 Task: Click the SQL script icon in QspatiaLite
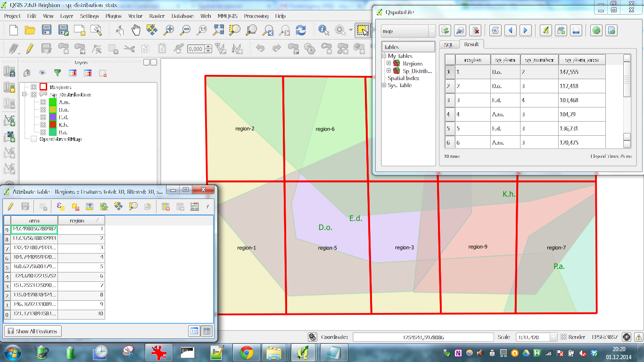pos(495,31)
